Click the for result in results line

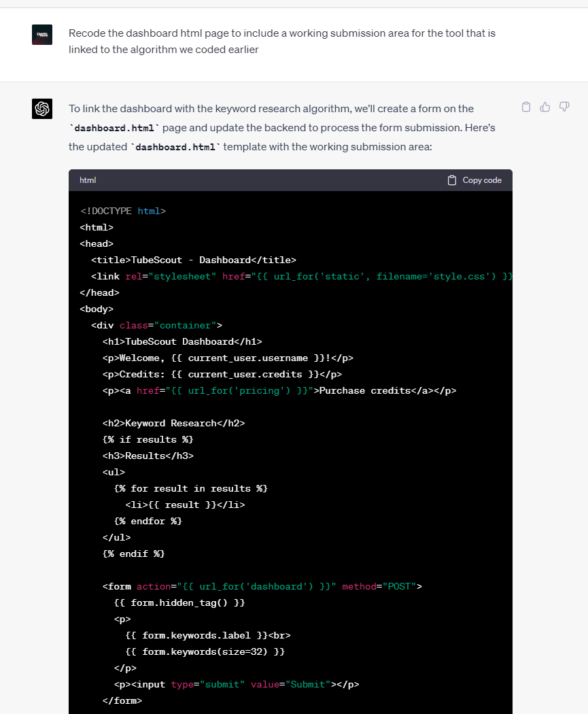(x=191, y=489)
